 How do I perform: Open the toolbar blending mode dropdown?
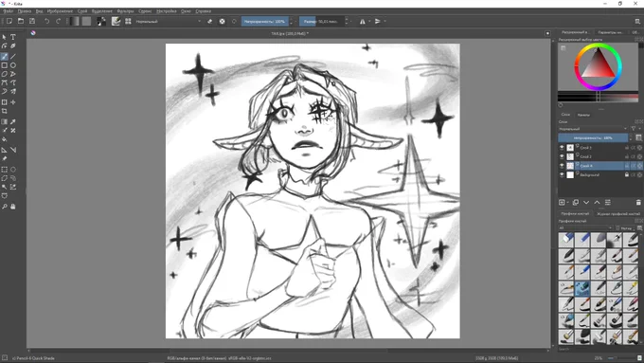point(169,22)
